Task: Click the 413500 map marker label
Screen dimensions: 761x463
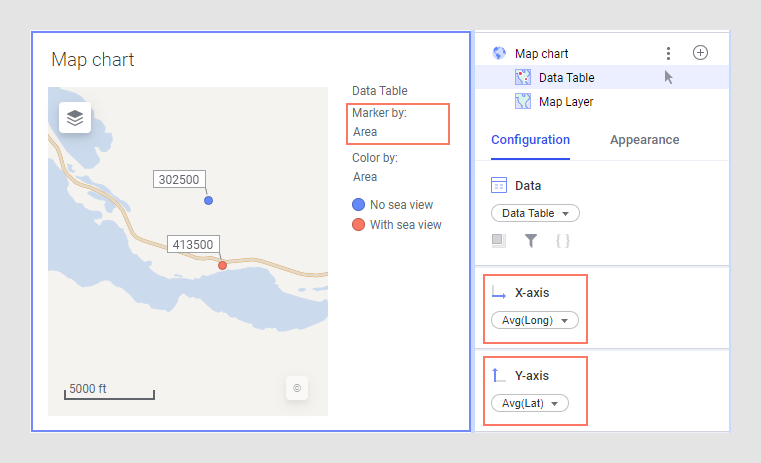Action: pos(192,243)
